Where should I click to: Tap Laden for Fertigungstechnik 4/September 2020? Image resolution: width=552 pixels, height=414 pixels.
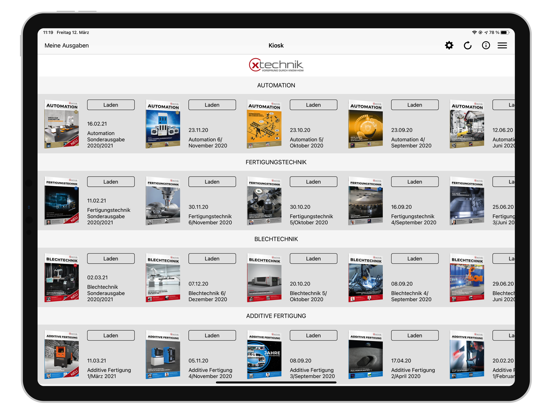pos(415,182)
